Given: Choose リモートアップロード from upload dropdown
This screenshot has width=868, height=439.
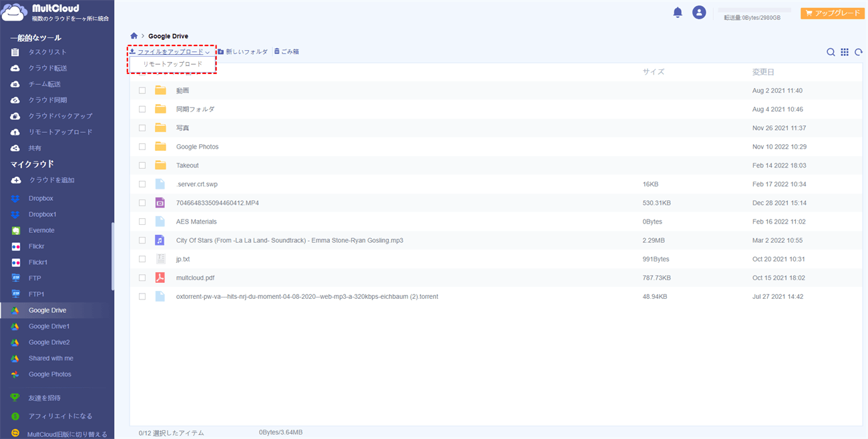Looking at the screenshot, I should point(172,64).
